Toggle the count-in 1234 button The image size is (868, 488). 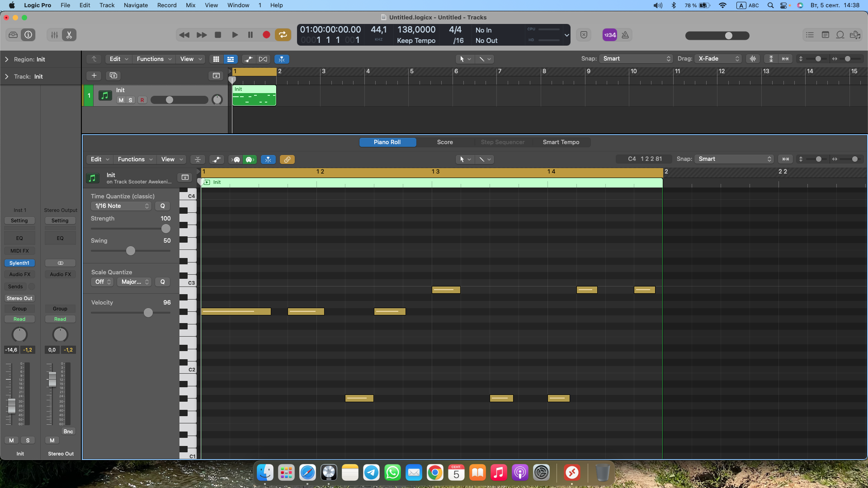tap(609, 35)
